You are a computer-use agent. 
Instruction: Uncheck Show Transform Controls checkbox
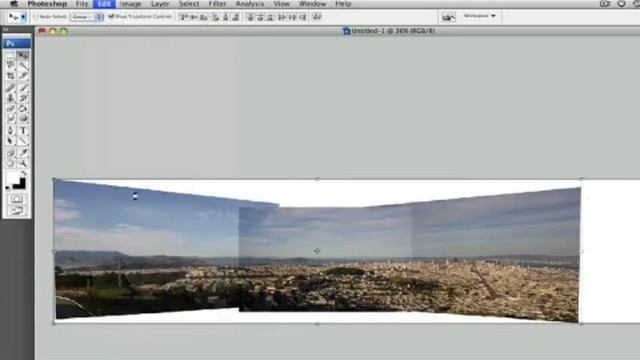pos(111,17)
